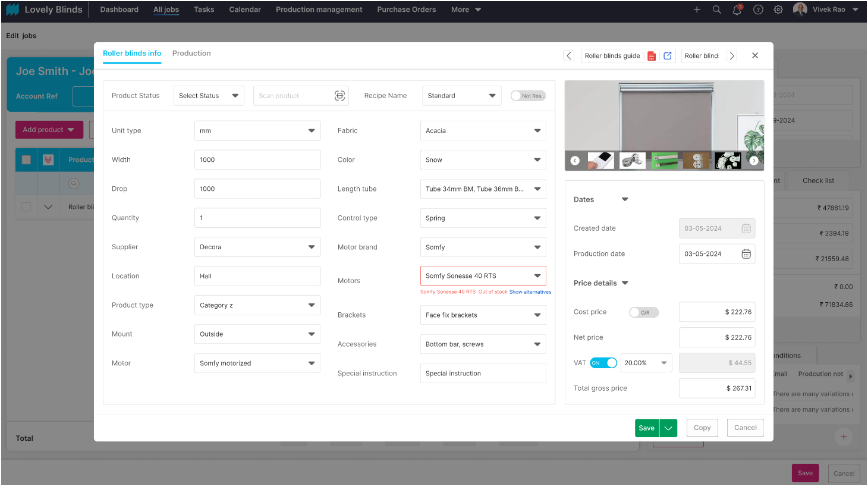Switch to the Production tab
Viewport: 868px width, 486px height.
pos(191,54)
